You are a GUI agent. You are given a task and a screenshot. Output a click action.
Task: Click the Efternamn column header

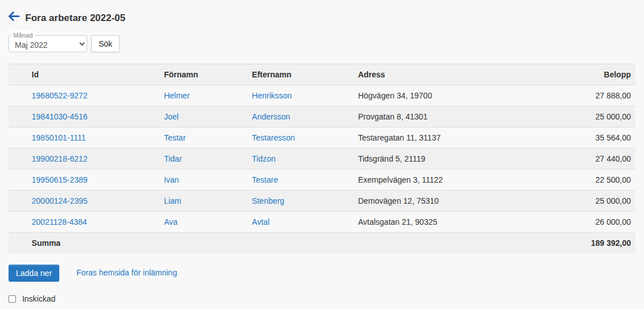tap(271, 75)
